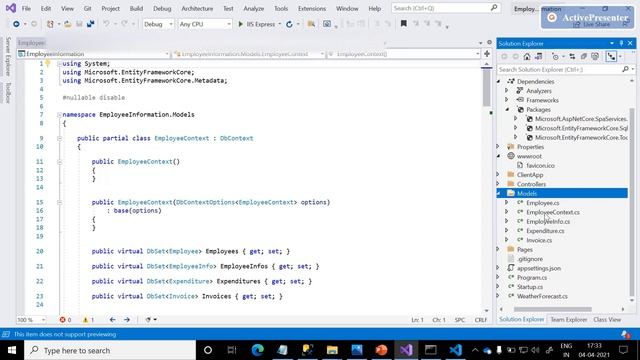Open Invoice.cs in Solution Explorer
This screenshot has width=640, height=360.
pyautogui.click(x=539, y=240)
